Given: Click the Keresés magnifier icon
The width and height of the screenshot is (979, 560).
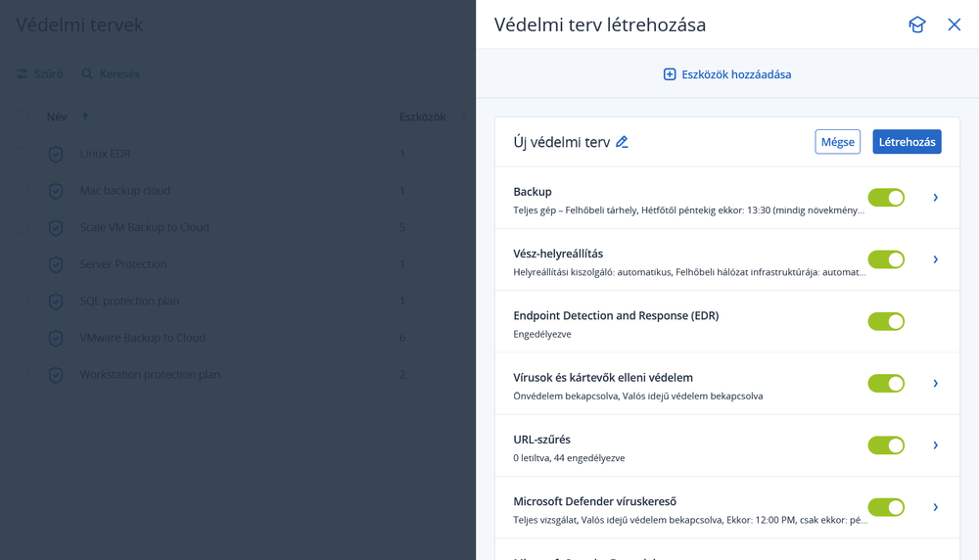Looking at the screenshot, I should 87,74.
